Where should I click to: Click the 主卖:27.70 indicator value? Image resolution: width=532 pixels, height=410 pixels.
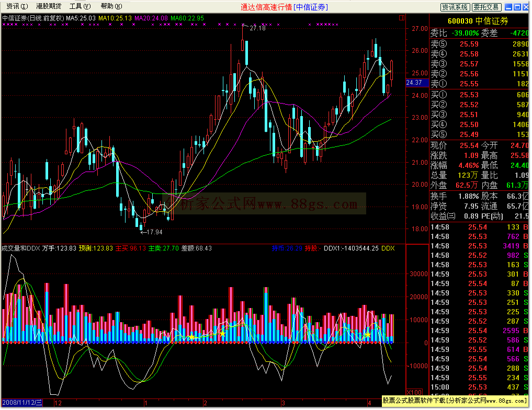tap(164, 248)
